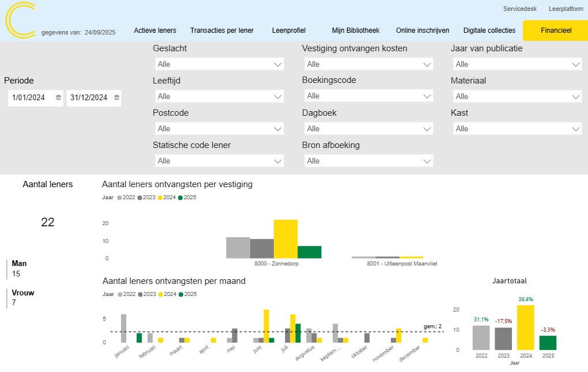Click the 2025 legend swatch in maand chart
This screenshot has width=588, height=372.
pos(180,294)
